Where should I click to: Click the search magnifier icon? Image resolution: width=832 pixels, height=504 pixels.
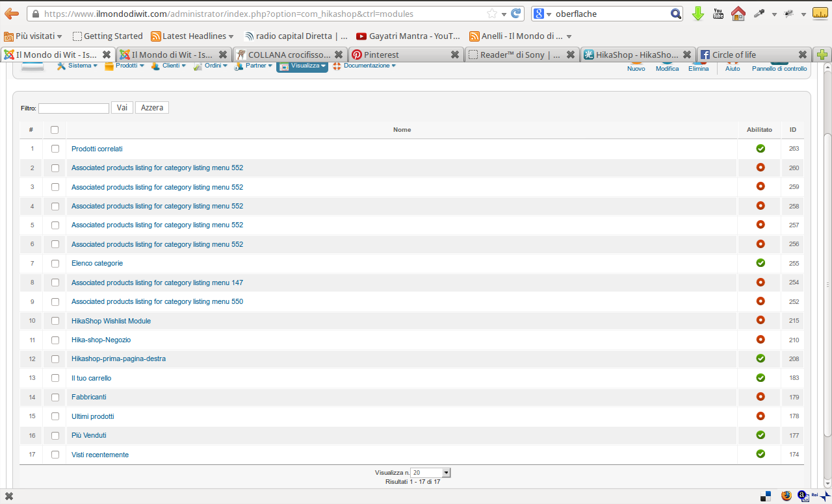pyautogui.click(x=676, y=14)
